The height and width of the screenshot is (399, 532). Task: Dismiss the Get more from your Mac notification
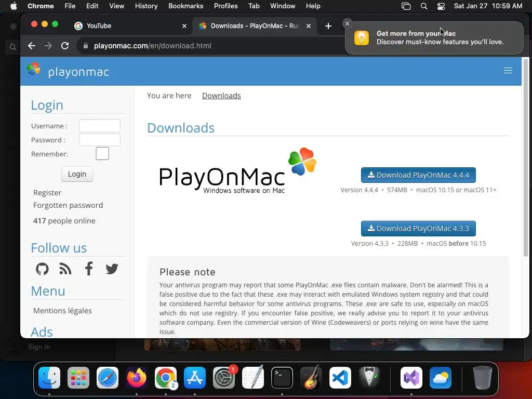tap(347, 23)
